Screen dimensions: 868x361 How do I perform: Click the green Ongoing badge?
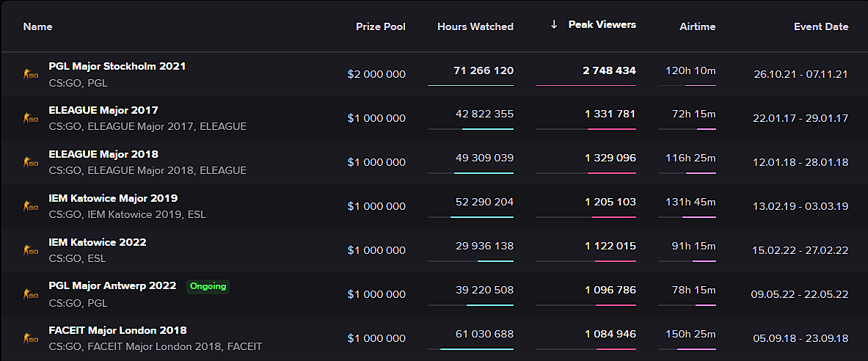coord(208,286)
